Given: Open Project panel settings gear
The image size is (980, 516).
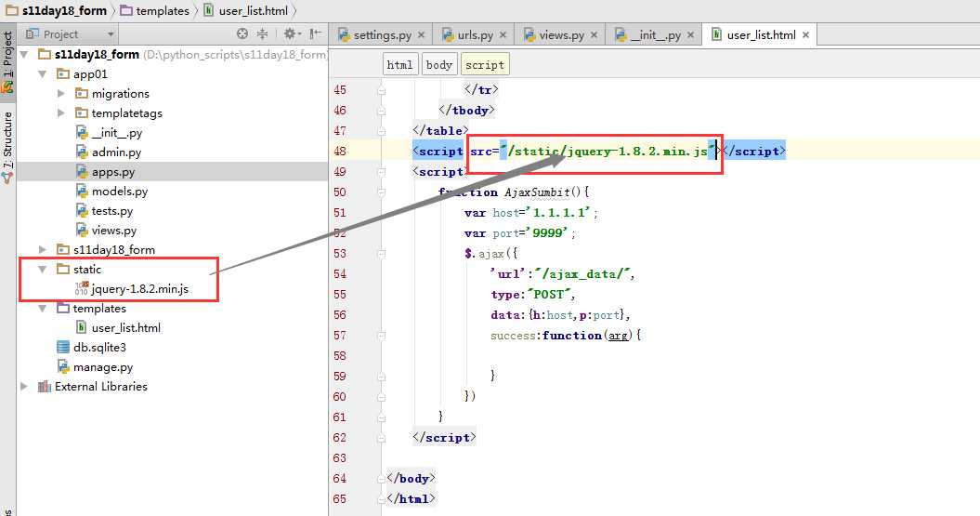Looking at the screenshot, I should [292, 33].
